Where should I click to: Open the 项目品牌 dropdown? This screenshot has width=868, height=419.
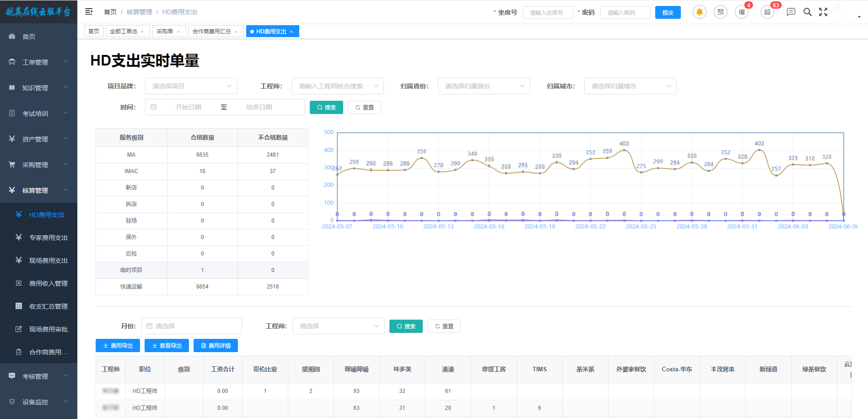click(191, 86)
